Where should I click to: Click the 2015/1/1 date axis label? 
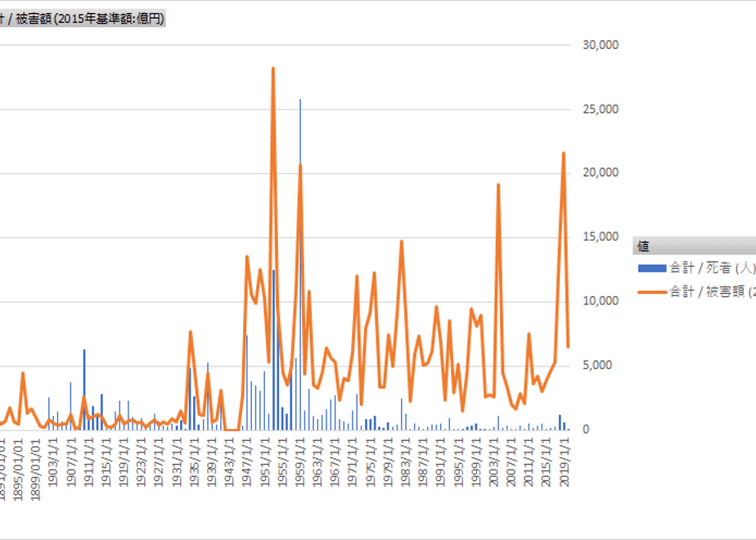point(547,462)
